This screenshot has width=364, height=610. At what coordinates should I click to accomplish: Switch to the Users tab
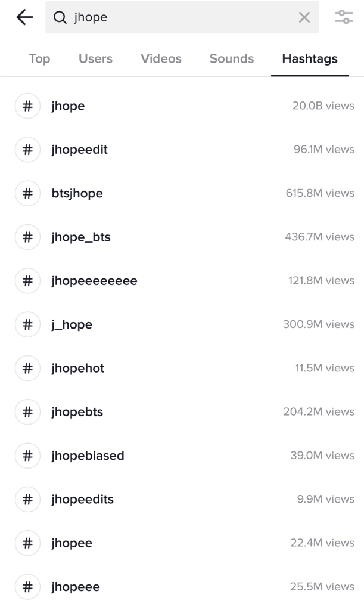[x=95, y=59]
